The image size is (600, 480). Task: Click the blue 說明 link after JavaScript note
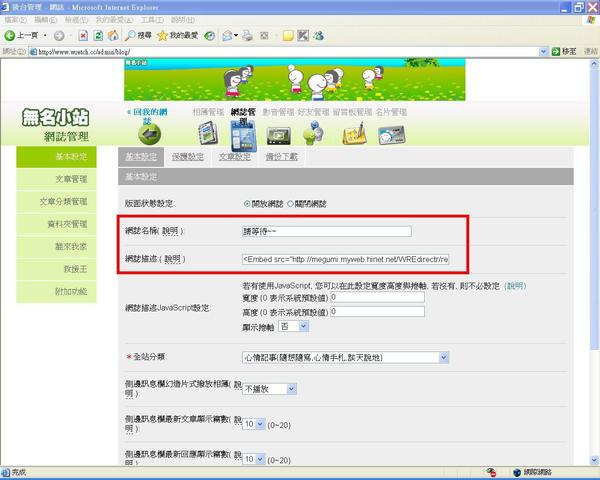pos(515,286)
